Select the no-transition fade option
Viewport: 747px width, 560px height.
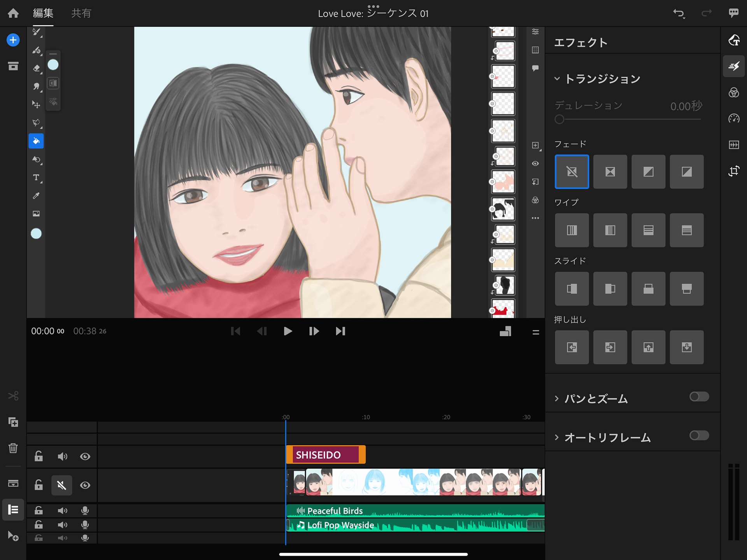tap(572, 172)
